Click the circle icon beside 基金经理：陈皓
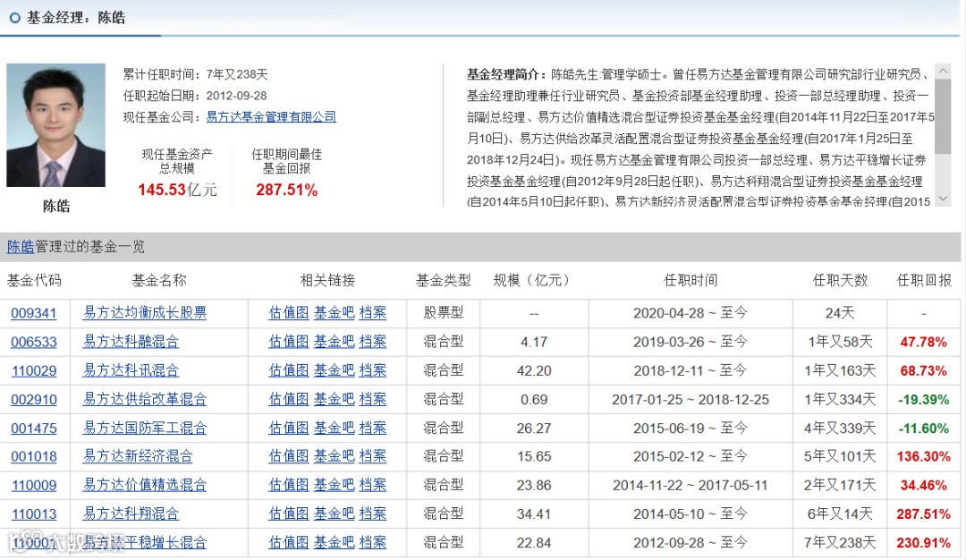The width and height of the screenshot is (966, 560). (x=15, y=18)
